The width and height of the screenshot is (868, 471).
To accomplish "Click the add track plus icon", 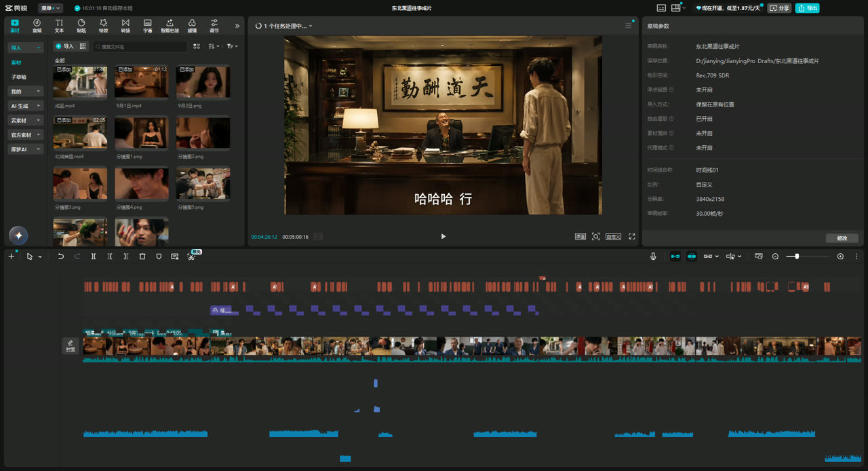I will pos(11,257).
